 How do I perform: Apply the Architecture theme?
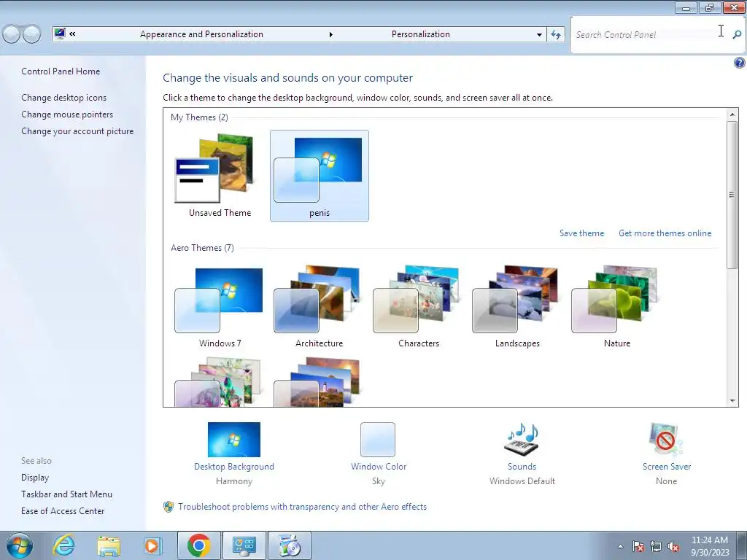[319, 307]
